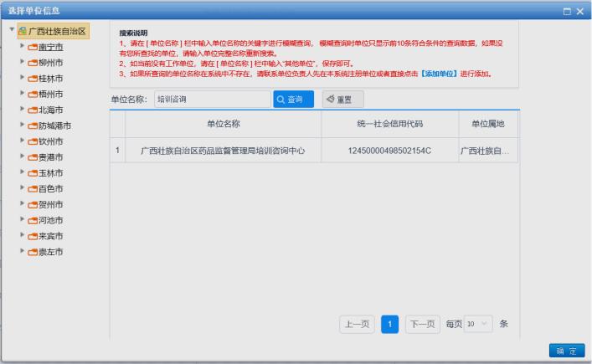
Task: Expand the 柳州市 tree node arrow
Action: [22, 63]
